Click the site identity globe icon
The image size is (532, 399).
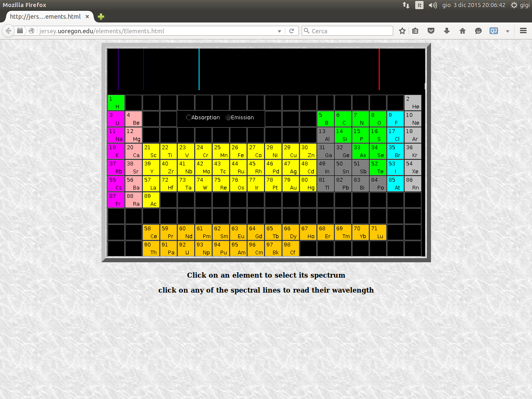point(32,31)
